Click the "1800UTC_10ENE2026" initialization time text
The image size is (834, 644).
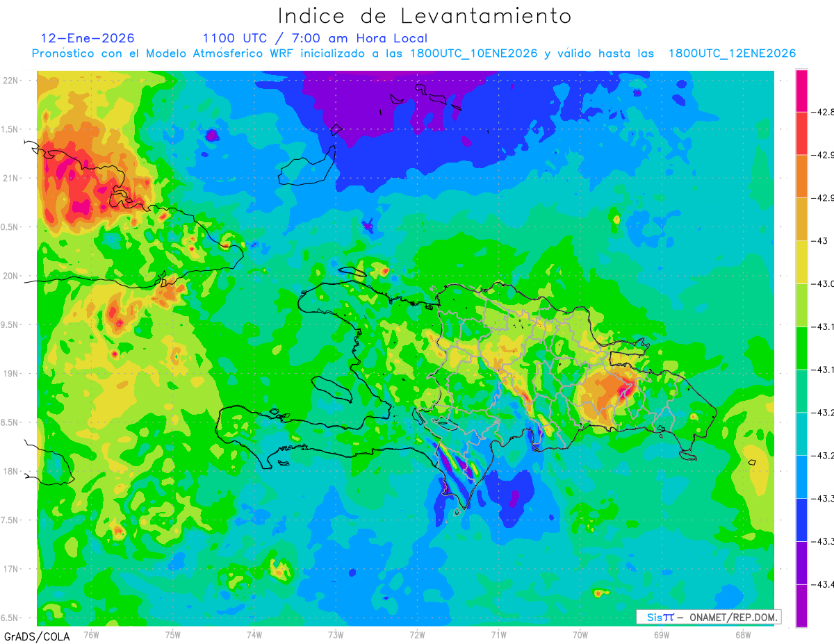pyautogui.click(x=473, y=53)
